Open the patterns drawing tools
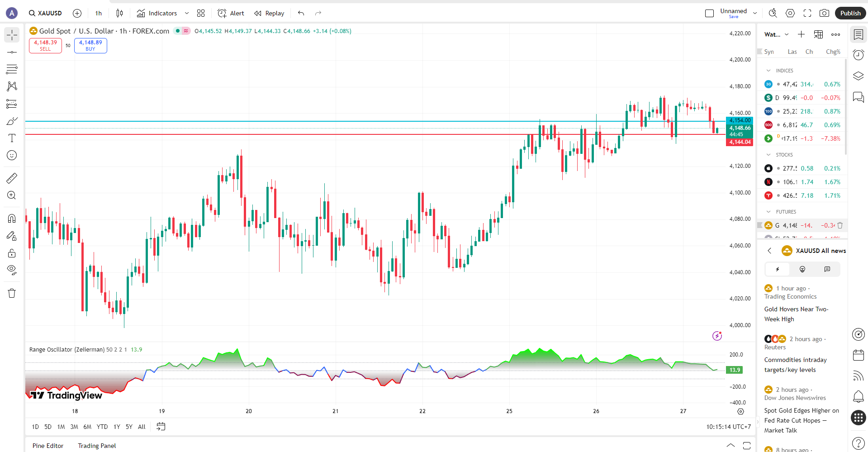The height and width of the screenshot is (452, 868). tap(12, 86)
